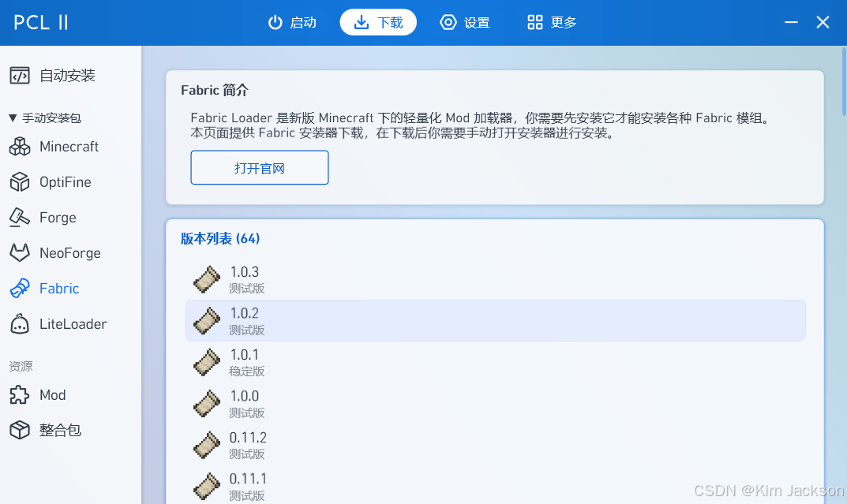
Task: Open the 启动 launch tab
Action: pos(292,22)
